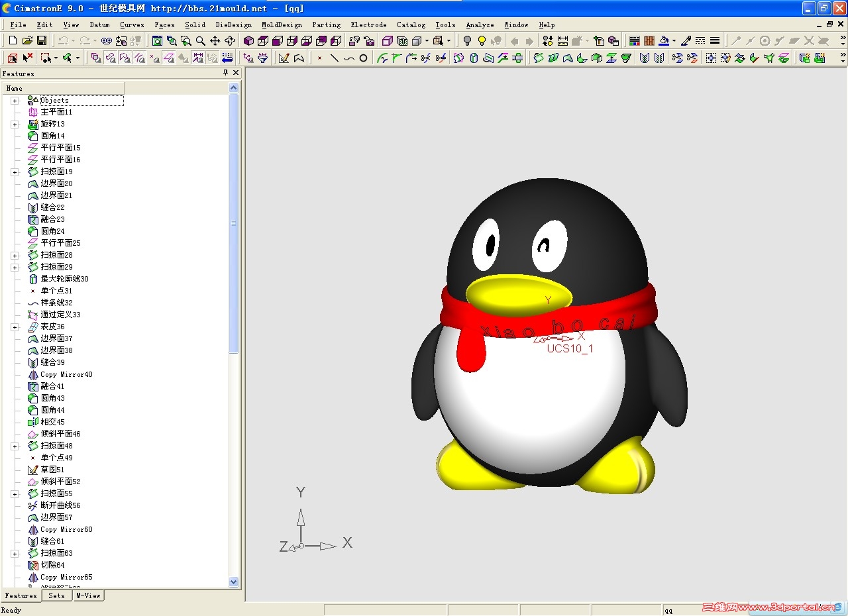
Task: Expand the 扫掠面48 feature node
Action: coord(15,446)
